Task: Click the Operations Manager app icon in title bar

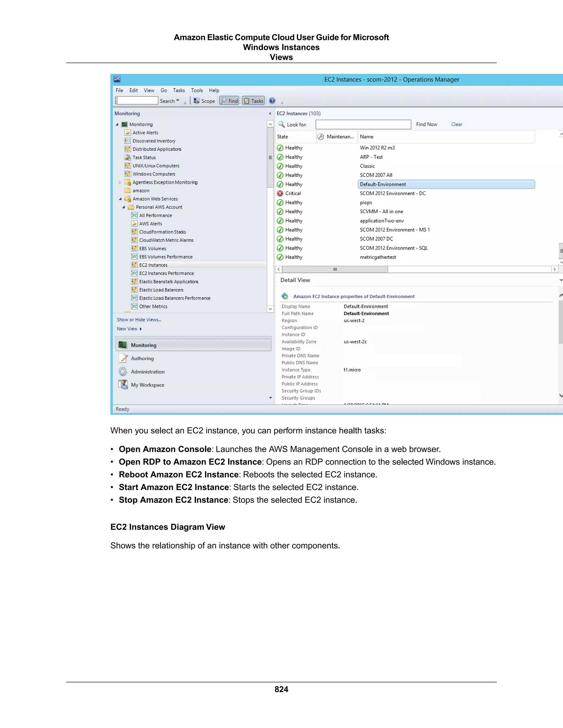Action: coord(117,79)
